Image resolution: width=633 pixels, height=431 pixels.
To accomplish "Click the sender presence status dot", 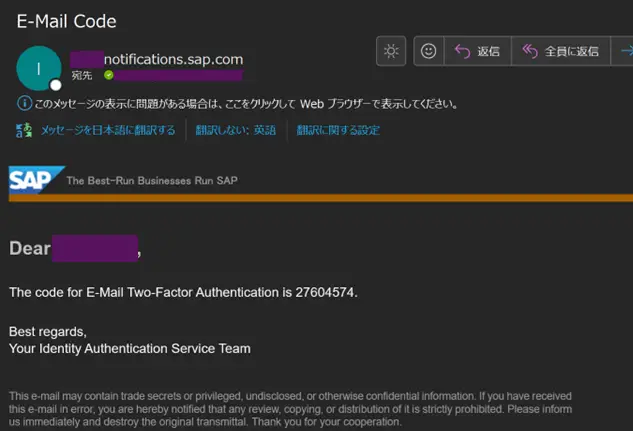I will click(x=56, y=85).
